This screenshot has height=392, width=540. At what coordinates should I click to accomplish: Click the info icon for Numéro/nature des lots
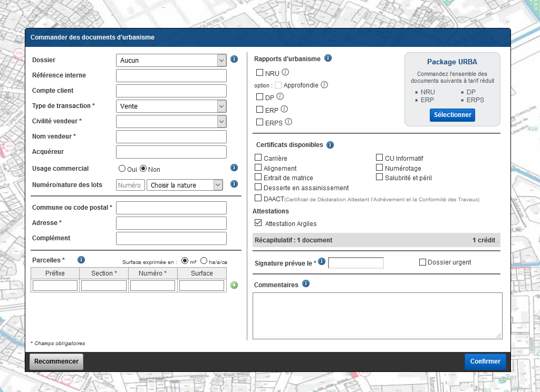click(234, 184)
